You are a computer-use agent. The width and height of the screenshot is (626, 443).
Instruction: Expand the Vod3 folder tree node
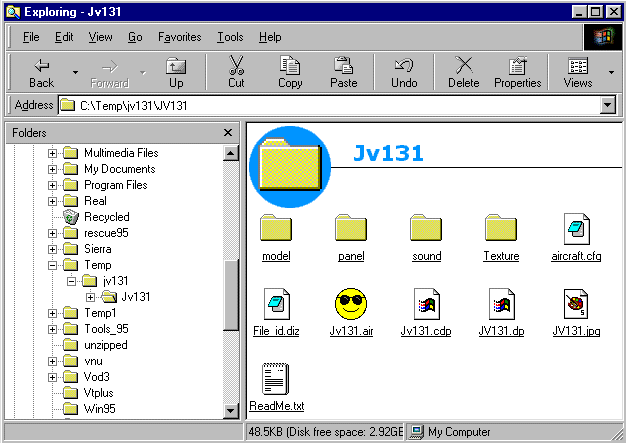pos(53,377)
